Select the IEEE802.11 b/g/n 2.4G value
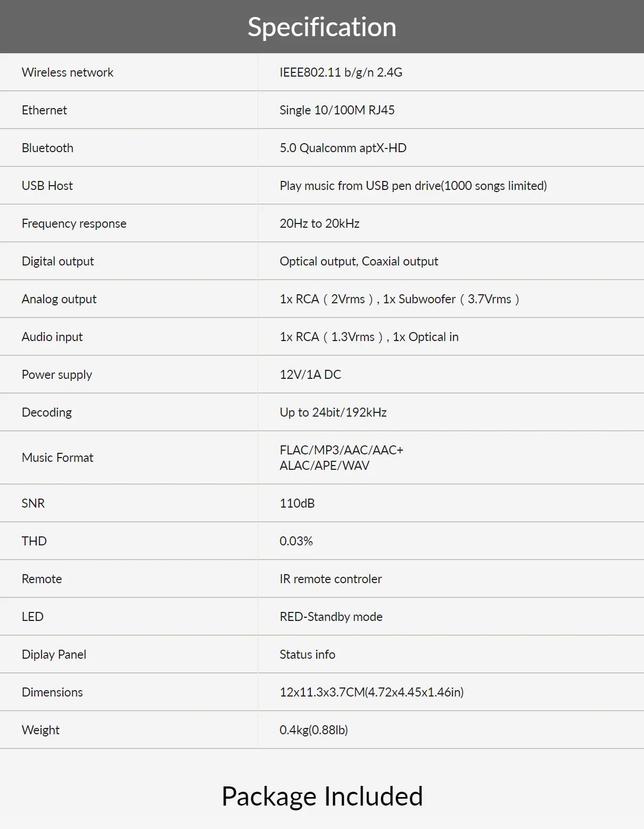 pyautogui.click(x=341, y=72)
